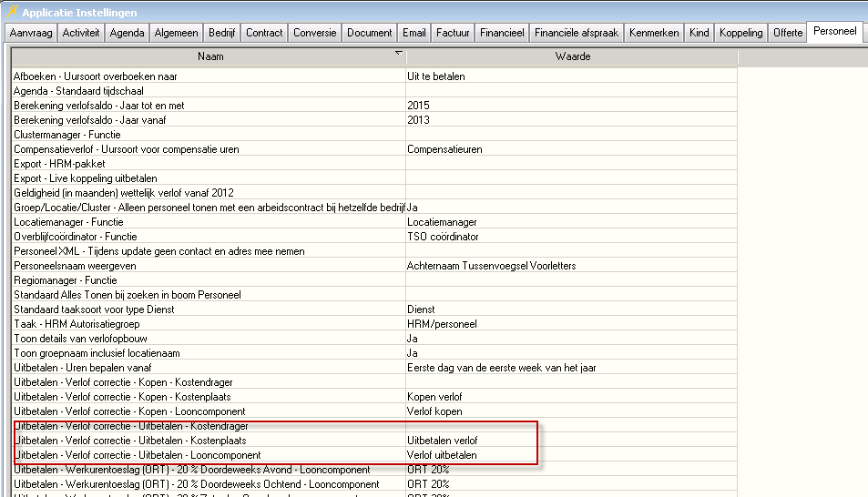Click the Applicatie Instellingen title bar icon

(12, 11)
